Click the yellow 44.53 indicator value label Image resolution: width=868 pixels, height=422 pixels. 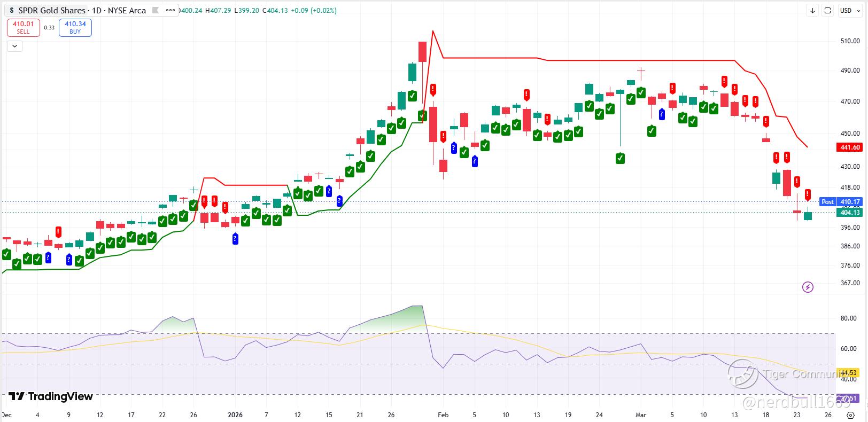(849, 373)
